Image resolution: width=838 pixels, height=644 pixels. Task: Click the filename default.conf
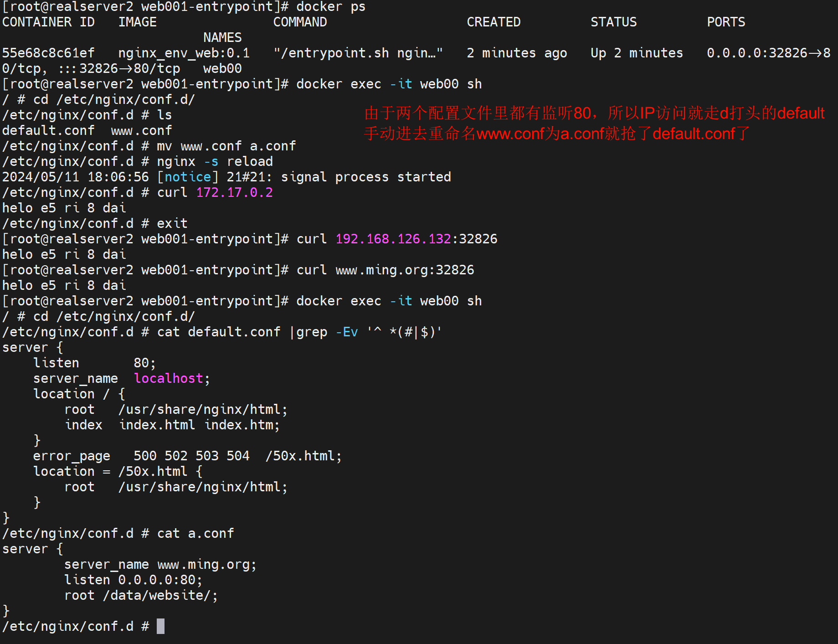point(48,130)
